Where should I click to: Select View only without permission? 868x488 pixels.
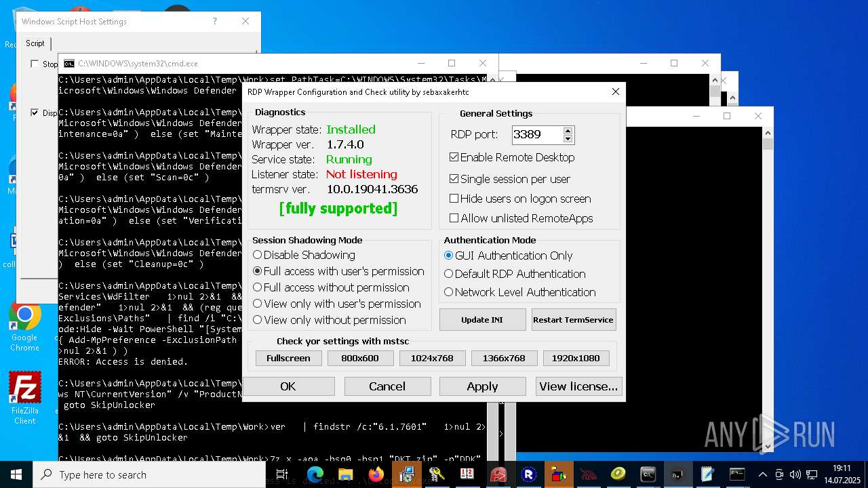[330, 320]
